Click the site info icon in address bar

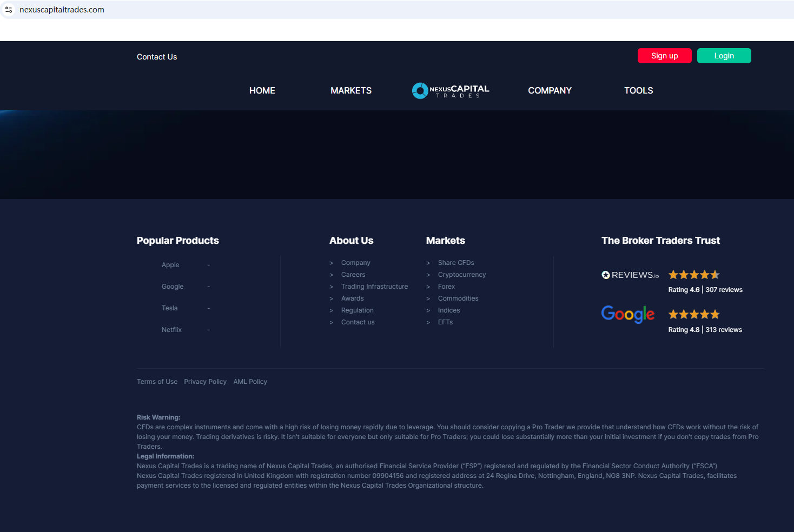9,10
